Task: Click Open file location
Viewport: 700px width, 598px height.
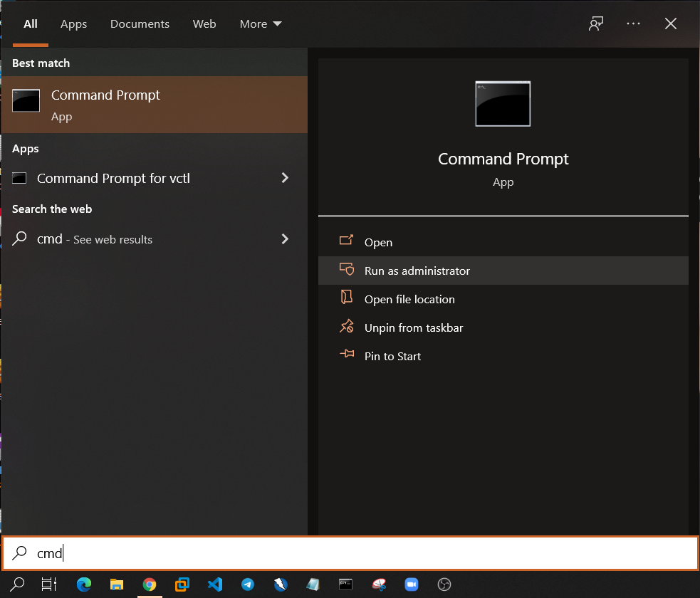Action: pyautogui.click(x=409, y=299)
